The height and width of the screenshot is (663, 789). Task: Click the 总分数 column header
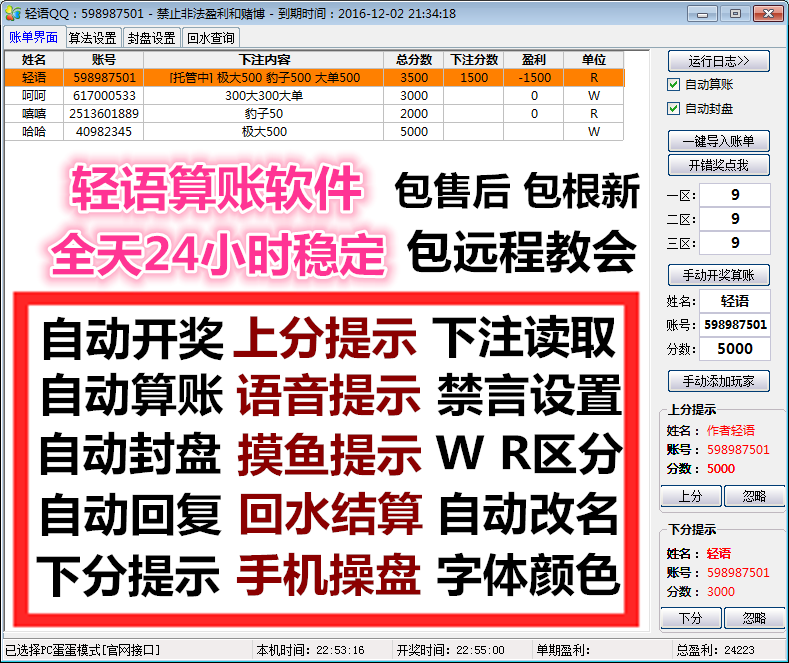[413, 60]
